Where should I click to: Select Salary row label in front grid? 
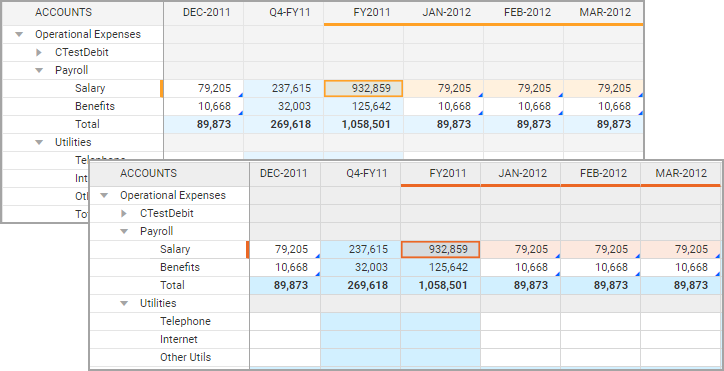click(x=175, y=249)
